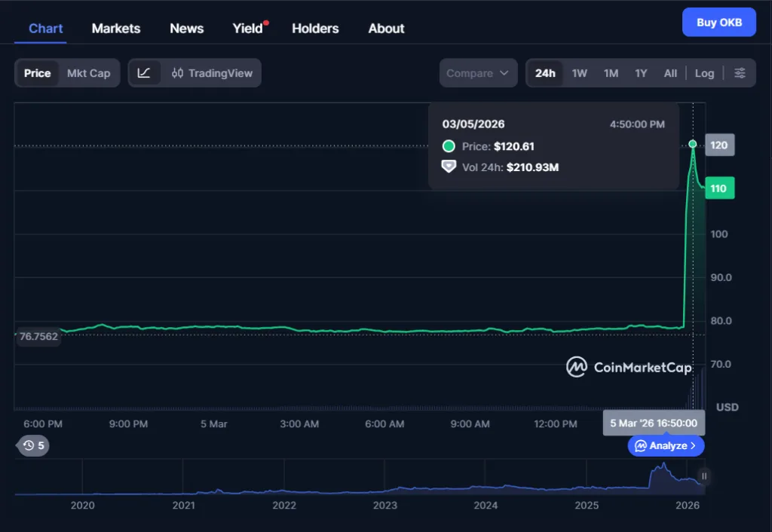Screen dimensions: 772x532
Task: Switch to the Markets tab
Action: 115,28
